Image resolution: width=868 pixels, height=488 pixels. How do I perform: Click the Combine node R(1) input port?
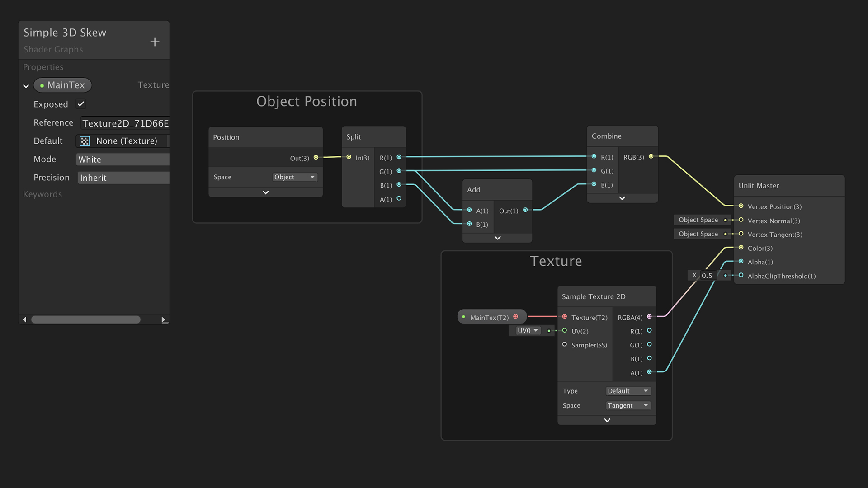pos(594,156)
